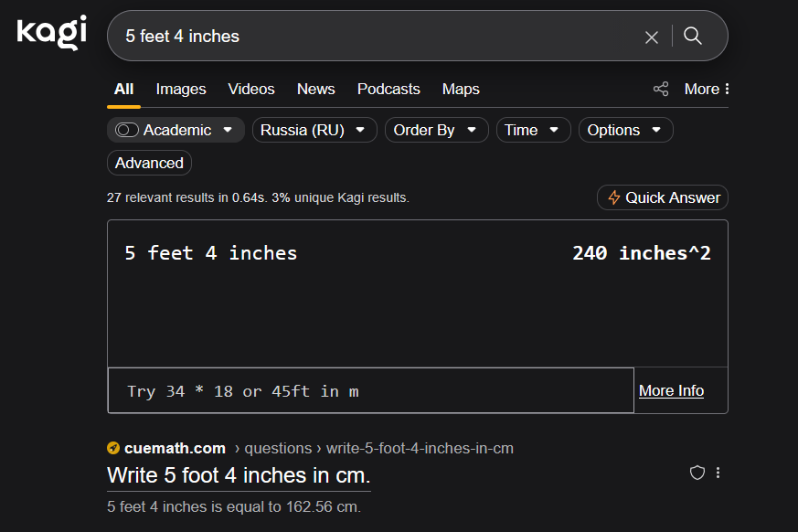Open the More vertical dots menu
The height and width of the screenshot is (532, 798).
[x=726, y=89]
